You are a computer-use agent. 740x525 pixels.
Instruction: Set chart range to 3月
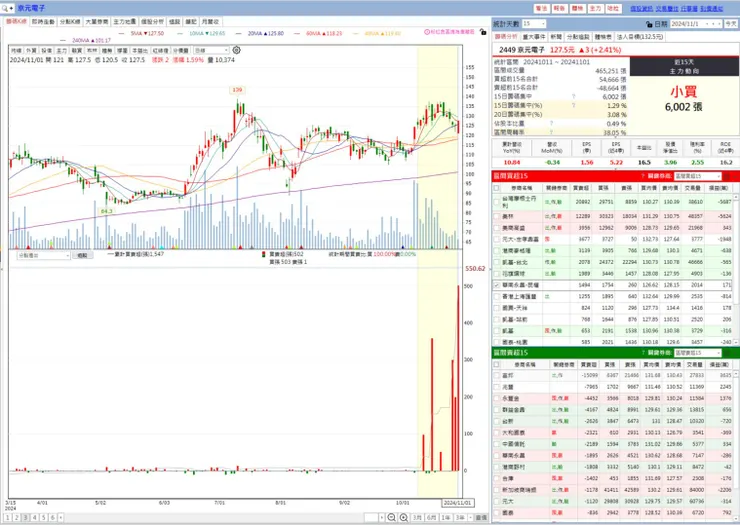pyautogui.click(x=417, y=517)
